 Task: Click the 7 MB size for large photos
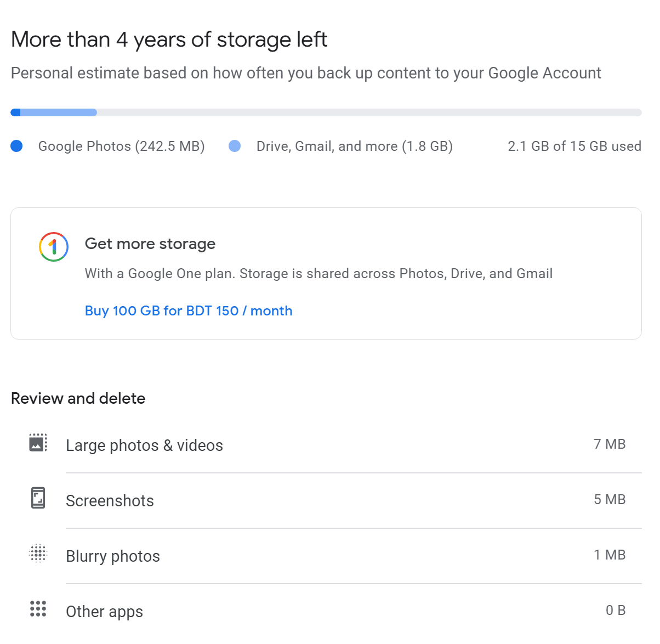[x=609, y=444]
